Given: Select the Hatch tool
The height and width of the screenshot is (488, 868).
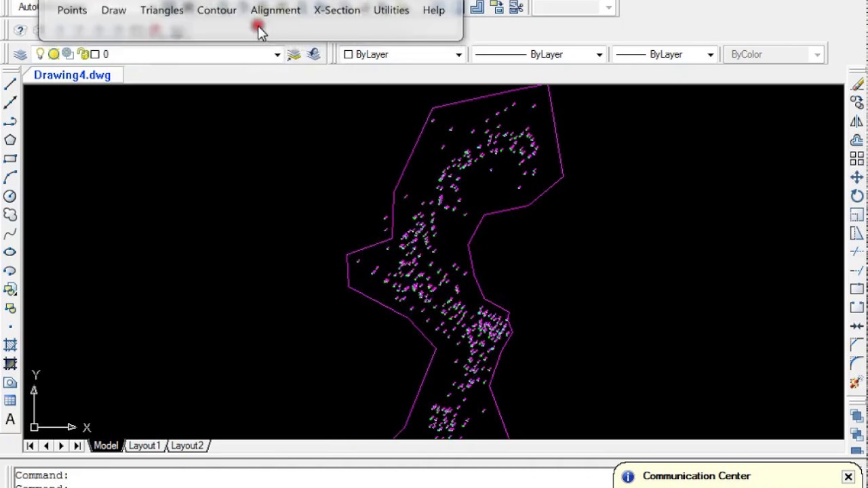Looking at the screenshot, I should point(10,345).
